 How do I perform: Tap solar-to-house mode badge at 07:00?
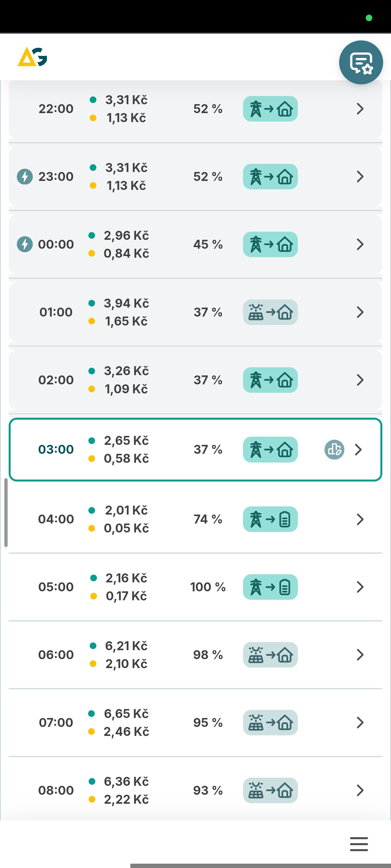(x=270, y=722)
